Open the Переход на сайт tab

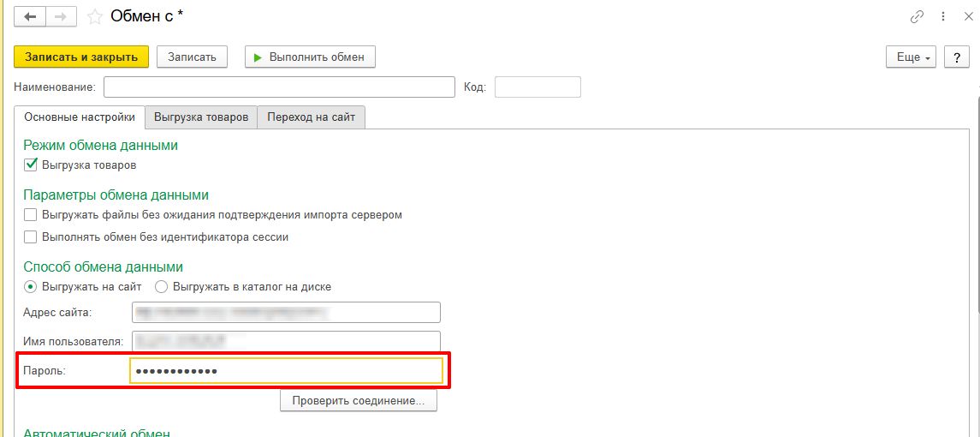[312, 117]
